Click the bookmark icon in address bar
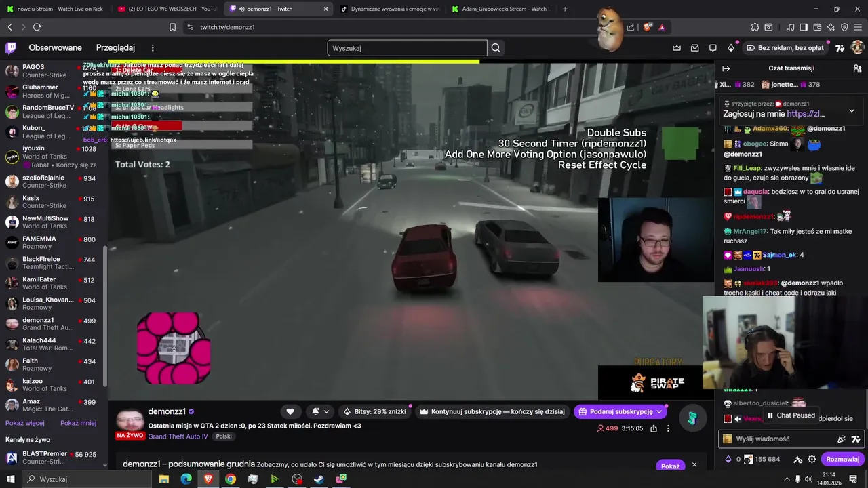Screen dimensions: 868x488 pos(172,27)
